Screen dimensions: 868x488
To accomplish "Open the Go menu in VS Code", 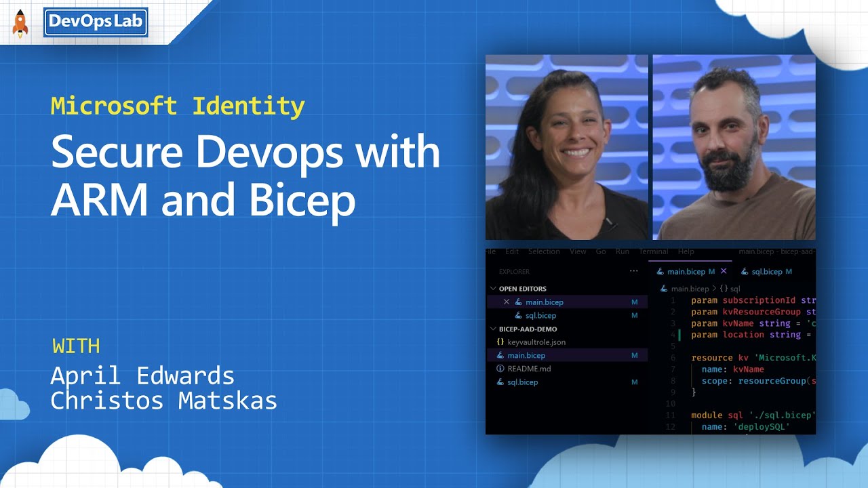I will tap(601, 251).
